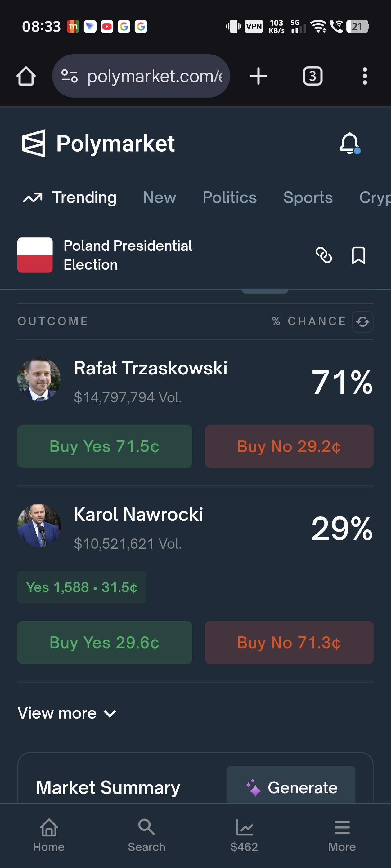This screenshot has width=391, height=868.
Task: Copy the market link icon
Action: click(324, 255)
